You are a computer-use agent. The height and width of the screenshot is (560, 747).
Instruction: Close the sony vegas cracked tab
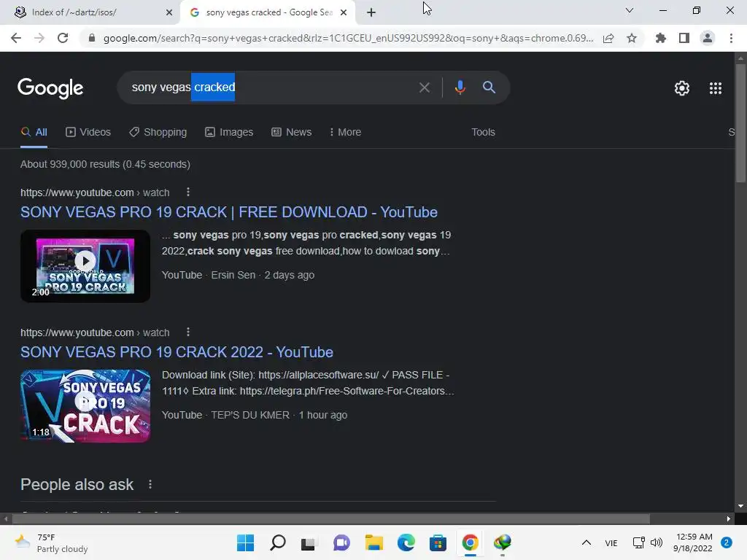(344, 12)
